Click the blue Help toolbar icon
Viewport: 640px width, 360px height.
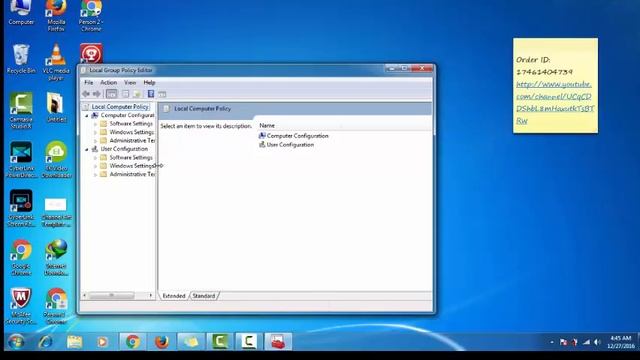(151, 94)
